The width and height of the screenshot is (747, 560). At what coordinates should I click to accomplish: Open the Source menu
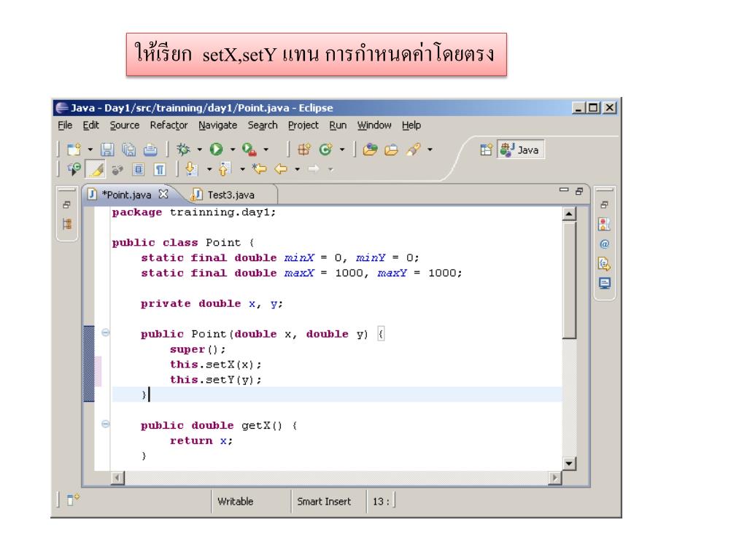(x=125, y=125)
